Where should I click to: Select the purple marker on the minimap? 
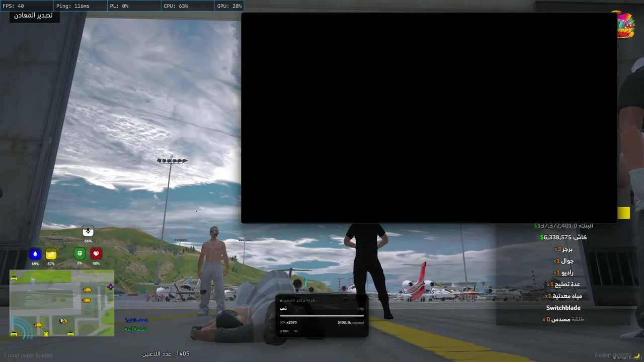111,287
